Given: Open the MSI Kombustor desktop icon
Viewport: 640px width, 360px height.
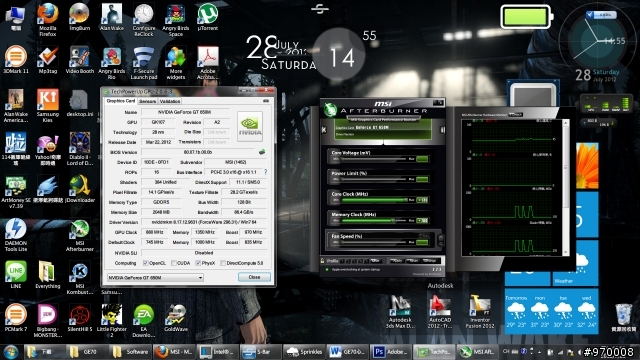Looking at the screenshot, I should click(x=80, y=278).
